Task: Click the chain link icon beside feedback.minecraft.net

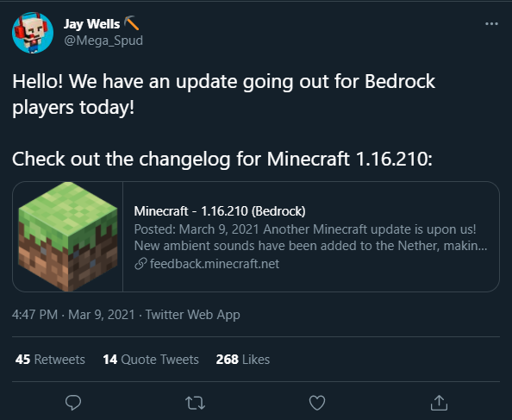Action: pos(140,264)
